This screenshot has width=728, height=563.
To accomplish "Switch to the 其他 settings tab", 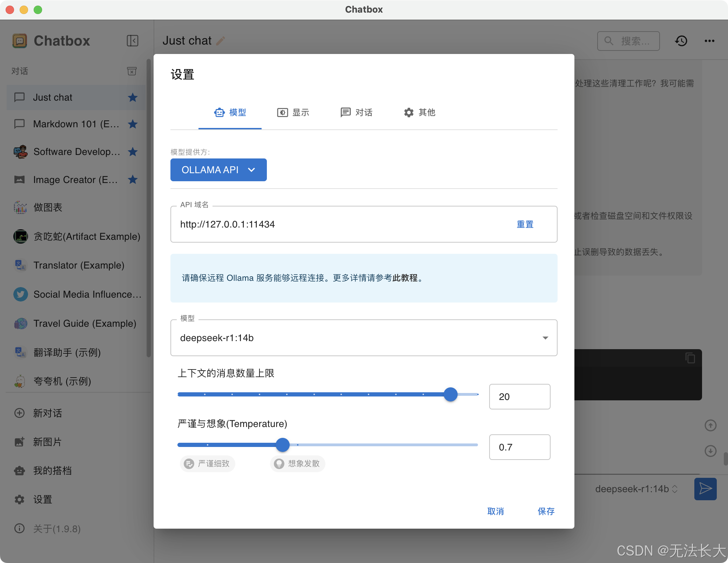I will click(419, 113).
